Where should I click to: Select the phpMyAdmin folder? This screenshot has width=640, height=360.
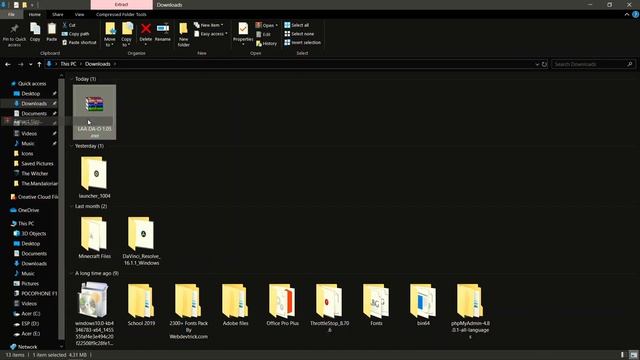470,311
